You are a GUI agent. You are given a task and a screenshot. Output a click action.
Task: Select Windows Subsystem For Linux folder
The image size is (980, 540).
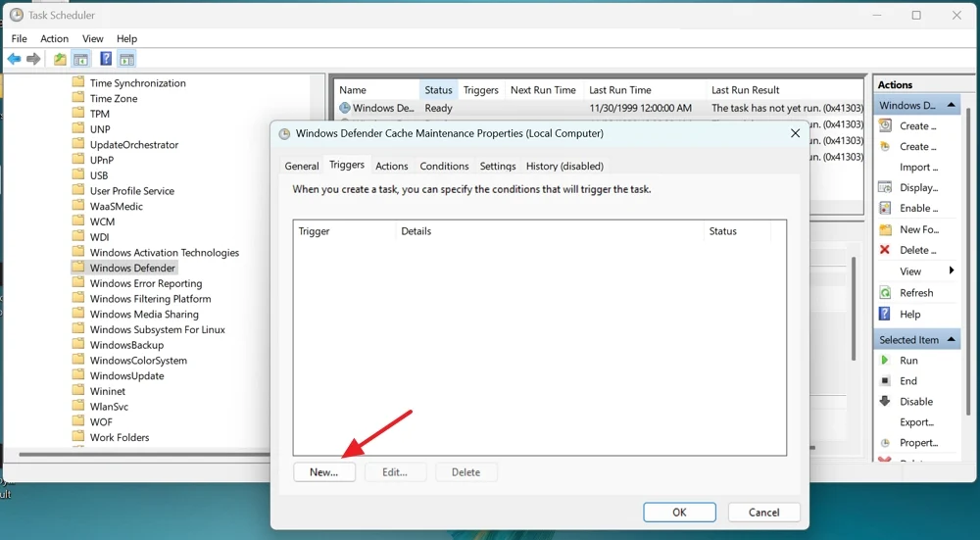[148, 329]
